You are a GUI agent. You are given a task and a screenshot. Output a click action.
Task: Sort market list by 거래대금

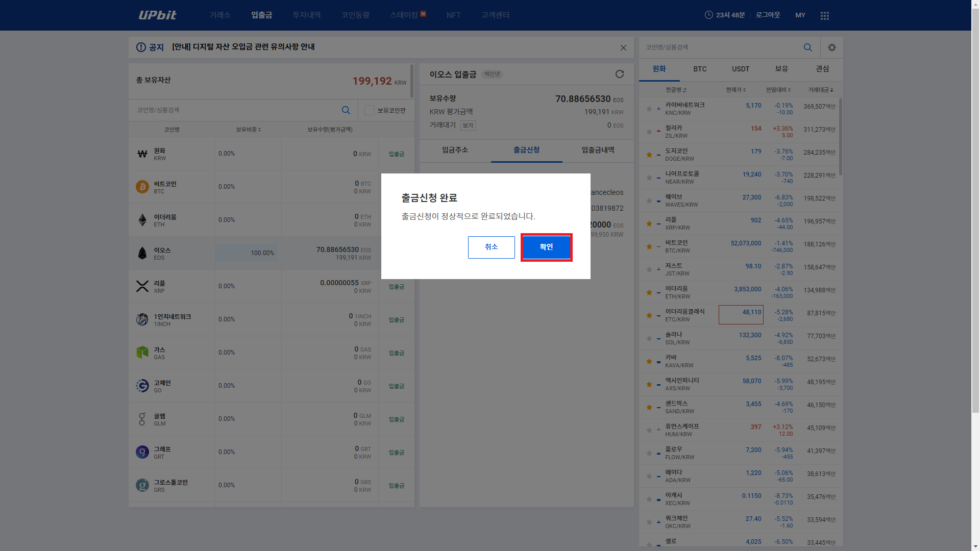click(820, 90)
